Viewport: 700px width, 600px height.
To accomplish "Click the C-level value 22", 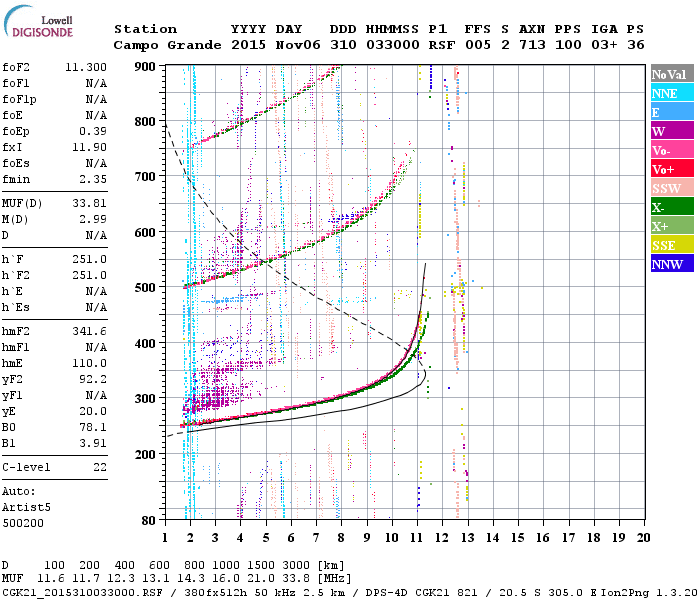I will [x=100, y=467].
